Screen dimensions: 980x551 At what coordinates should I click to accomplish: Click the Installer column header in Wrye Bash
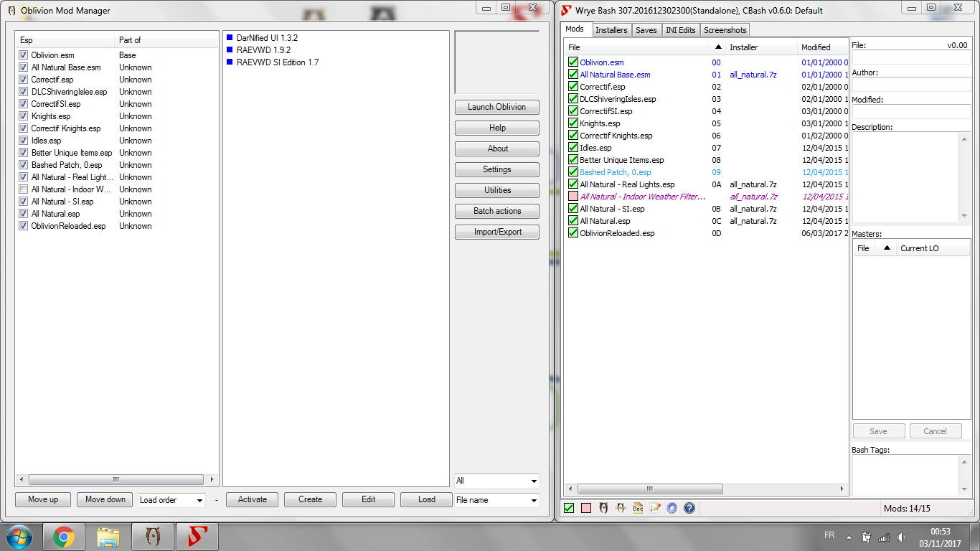tap(762, 47)
